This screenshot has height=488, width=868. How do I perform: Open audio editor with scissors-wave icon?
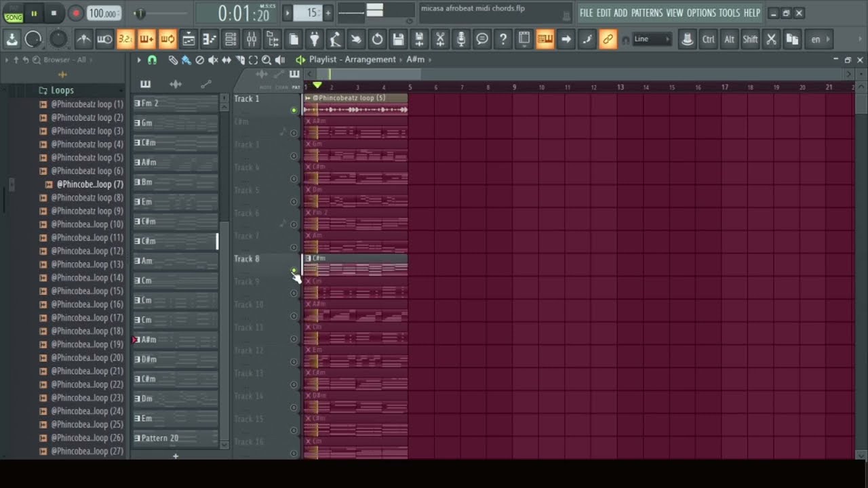click(440, 39)
